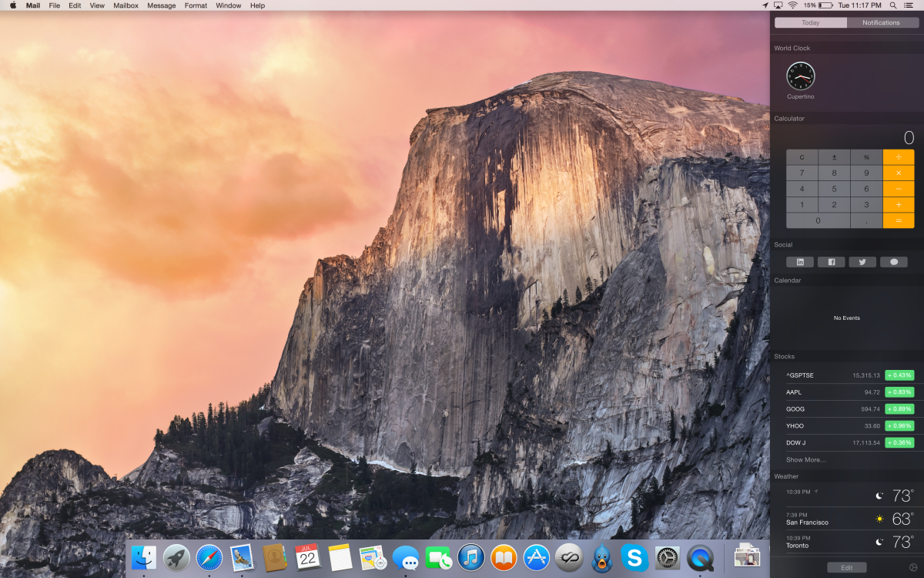Open the Mailbox menu
This screenshot has height=578, width=924.
tap(126, 5)
